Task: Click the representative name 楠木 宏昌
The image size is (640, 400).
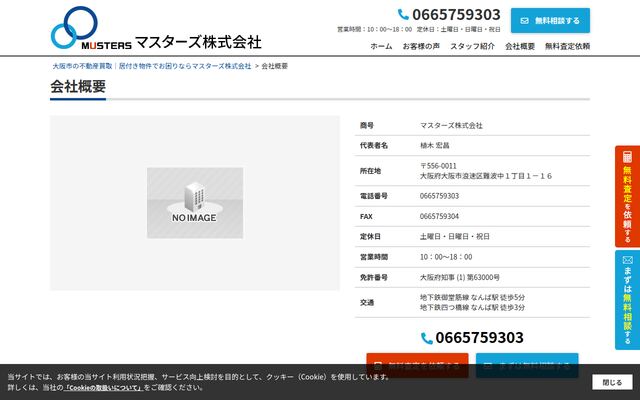Action: tap(434, 145)
